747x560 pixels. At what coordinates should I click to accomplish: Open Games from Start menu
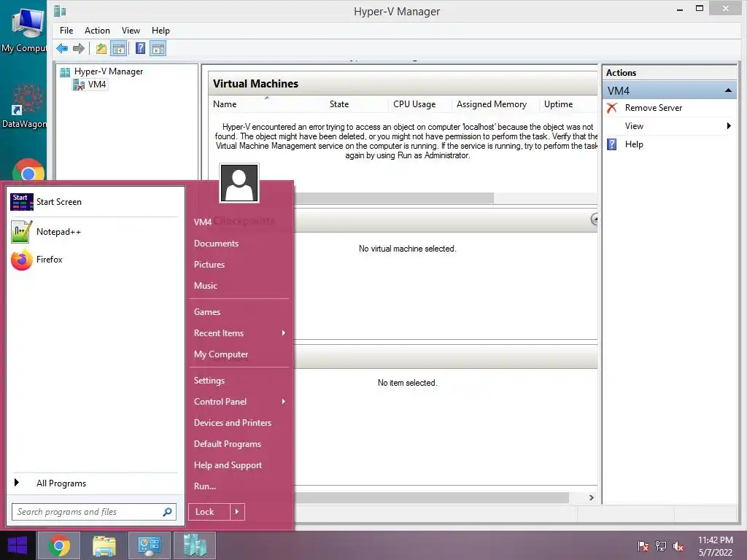[207, 312]
